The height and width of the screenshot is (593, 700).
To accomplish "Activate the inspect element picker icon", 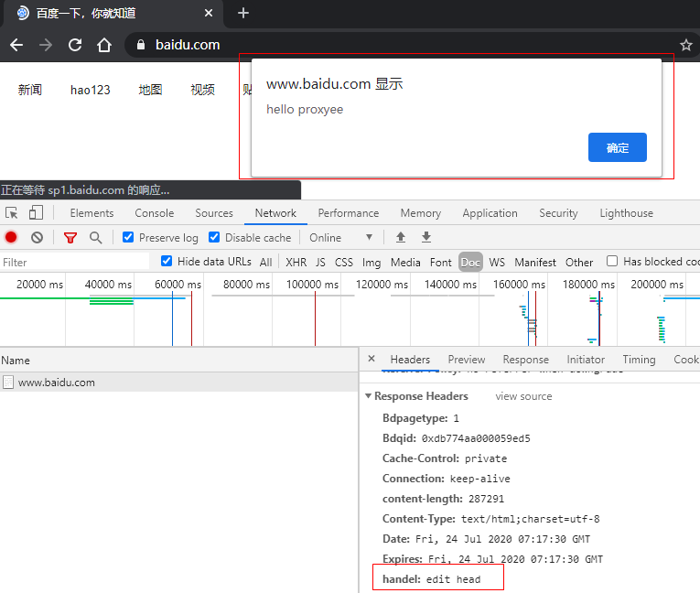I will click(x=12, y=213).
